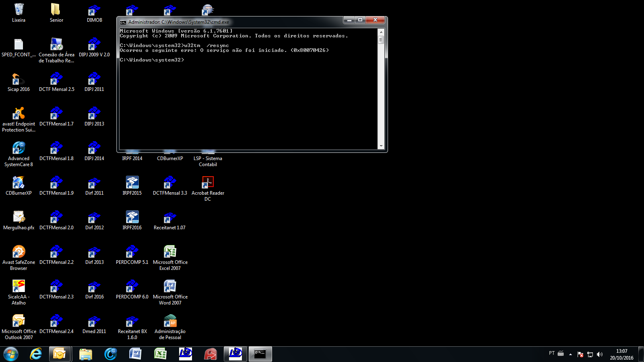Select the PERDCOMP 6.0 shortcut
The image size is (644, 362).
132,290
